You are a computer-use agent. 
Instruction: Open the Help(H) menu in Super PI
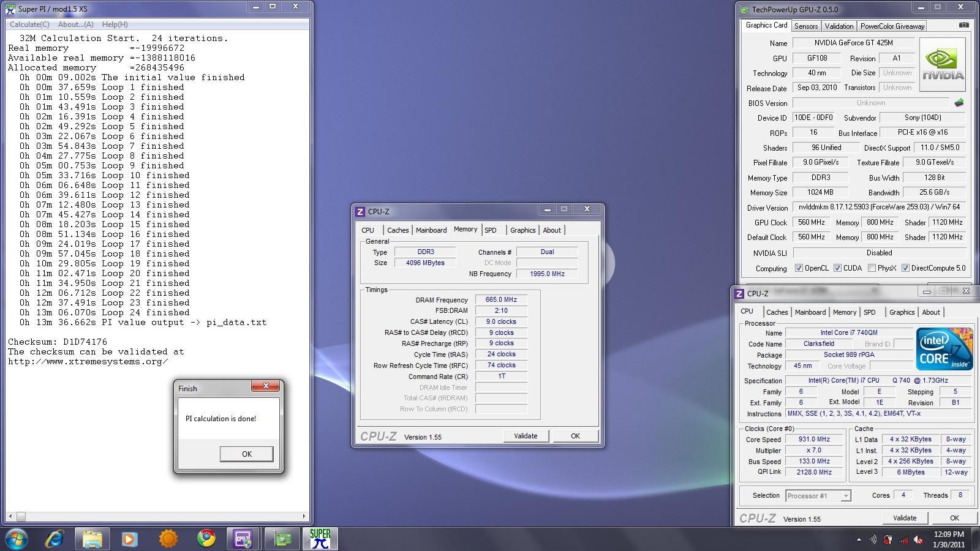(x=115, y=24)
